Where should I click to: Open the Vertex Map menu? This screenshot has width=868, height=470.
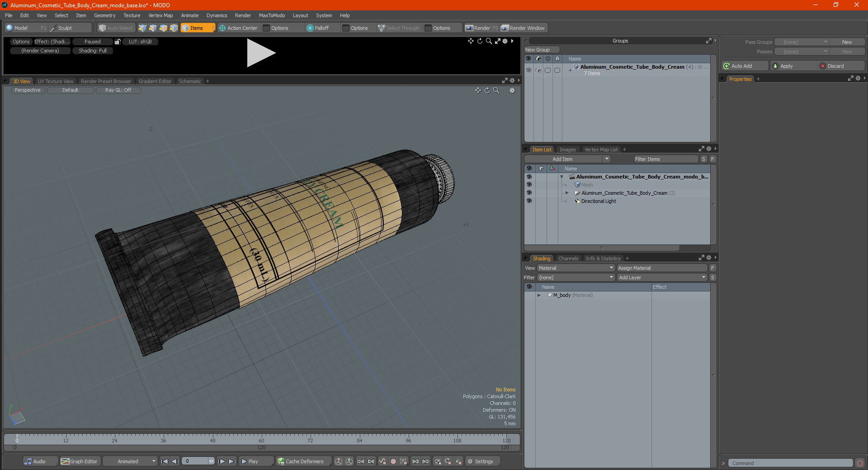coord(160,15)
